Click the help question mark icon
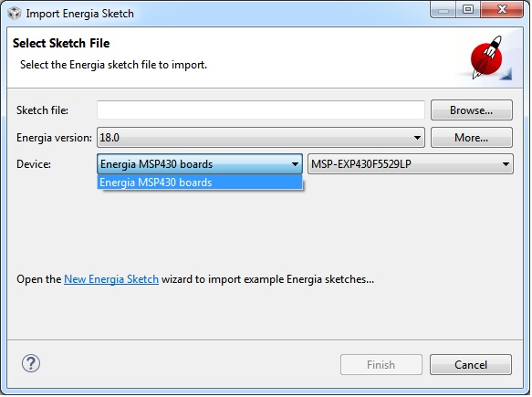The width and height of the screenshot is (532, 397). tap(31, 364)
